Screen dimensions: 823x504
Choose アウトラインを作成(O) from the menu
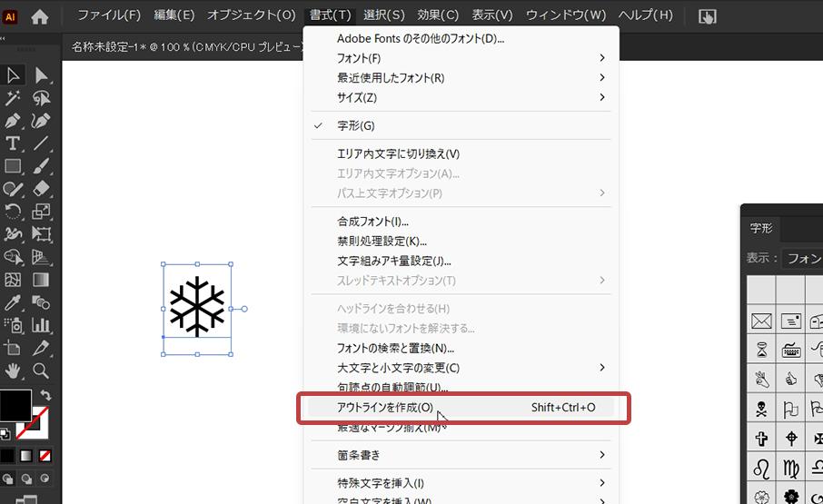[461, 408]
